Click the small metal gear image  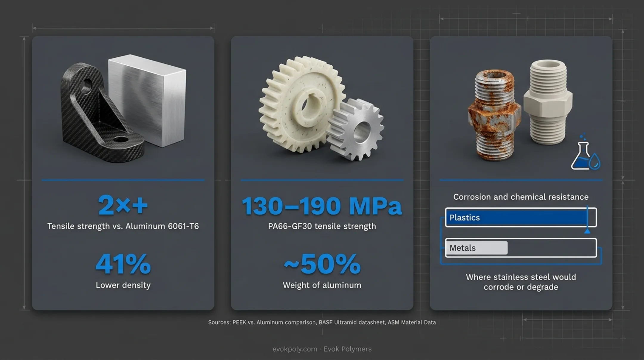click(x=355, y=130)
